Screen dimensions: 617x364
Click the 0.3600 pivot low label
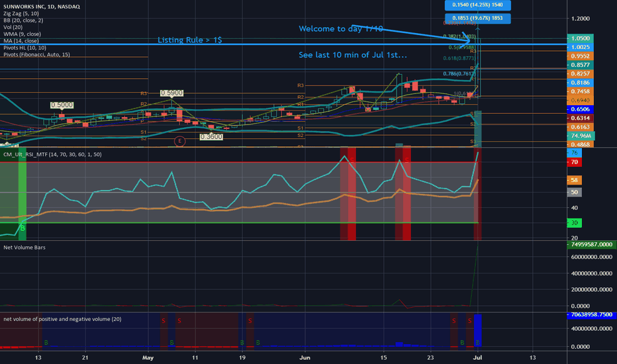click(211, 137)
